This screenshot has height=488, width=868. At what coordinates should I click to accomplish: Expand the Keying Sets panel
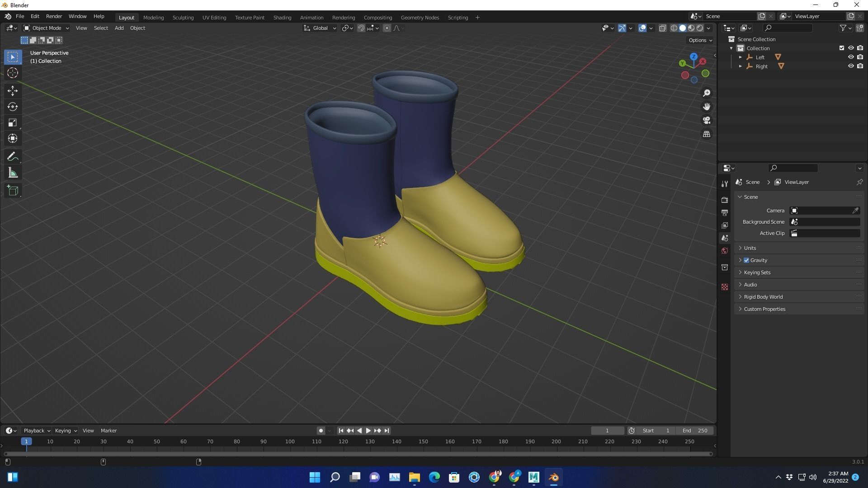coord(799,272)
